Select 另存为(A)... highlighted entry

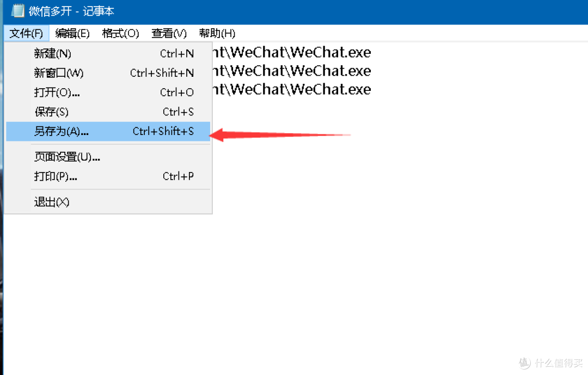pyautogui.click(x=108, y=131)
